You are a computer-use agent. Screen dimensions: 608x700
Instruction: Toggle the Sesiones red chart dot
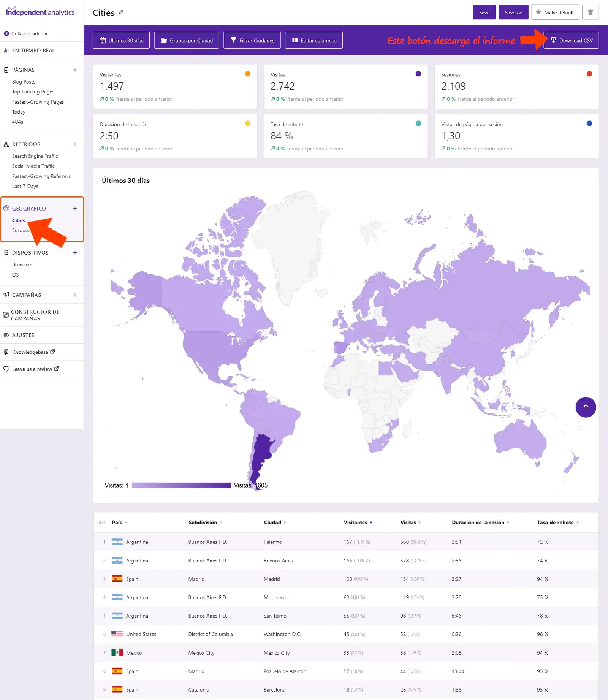click(x=589, y=74)
